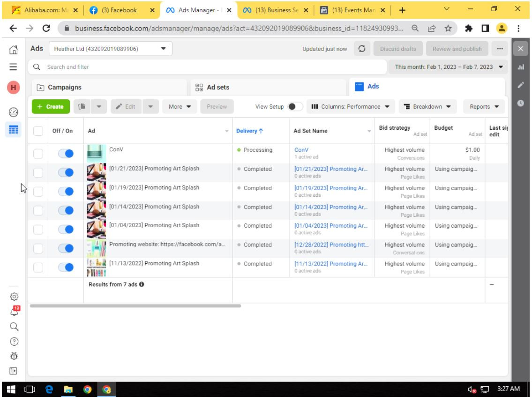Viewport: 532px width, 399px height.
Task: Open the More dropdown menu
Action: coord(180,106)
